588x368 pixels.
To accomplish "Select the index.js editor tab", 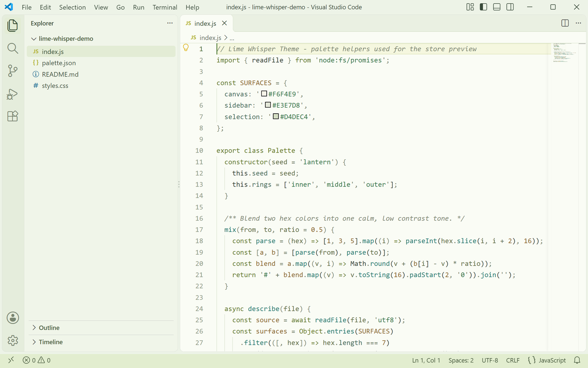I will pyautogui.click(x=206, y=23).
